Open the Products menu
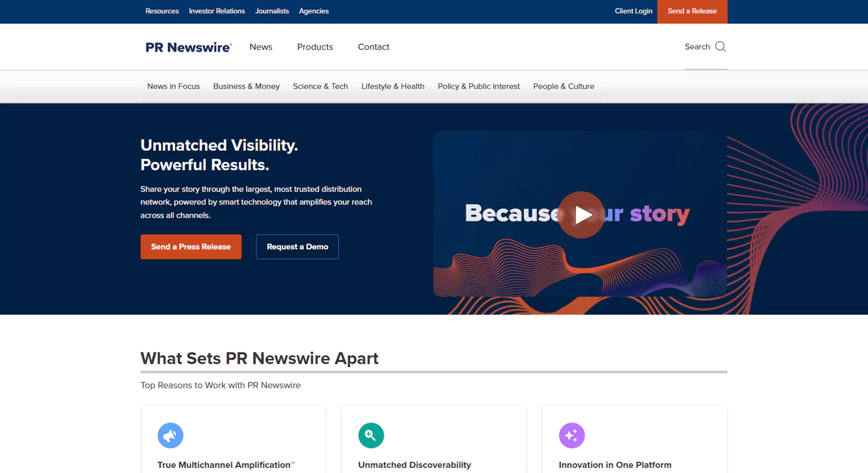Viewport: 868px width, 473px height. [x=315, y=47]
